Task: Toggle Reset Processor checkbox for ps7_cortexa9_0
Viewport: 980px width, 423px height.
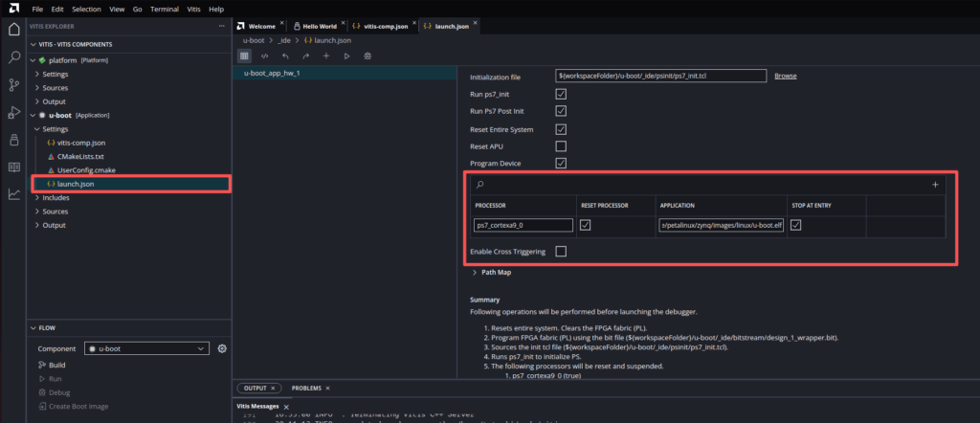Action: 585,225
